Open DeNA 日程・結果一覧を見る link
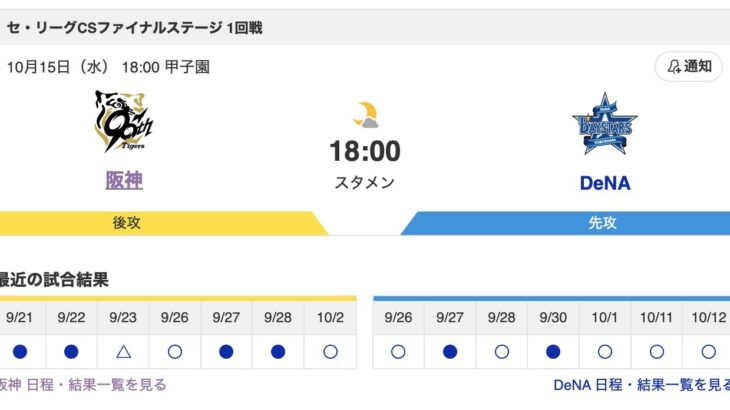Screen dimensions: 730x410 pos(642,385)
